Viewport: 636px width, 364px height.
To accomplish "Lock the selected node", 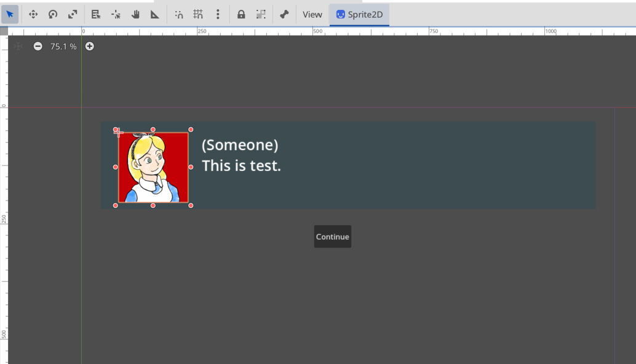I will 241,15.
